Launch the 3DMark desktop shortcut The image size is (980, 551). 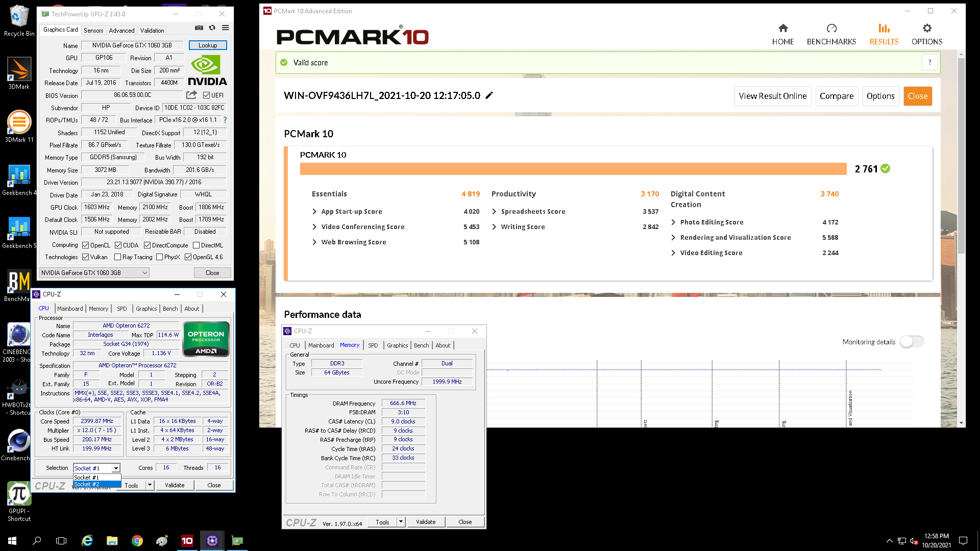click(19, 73)
